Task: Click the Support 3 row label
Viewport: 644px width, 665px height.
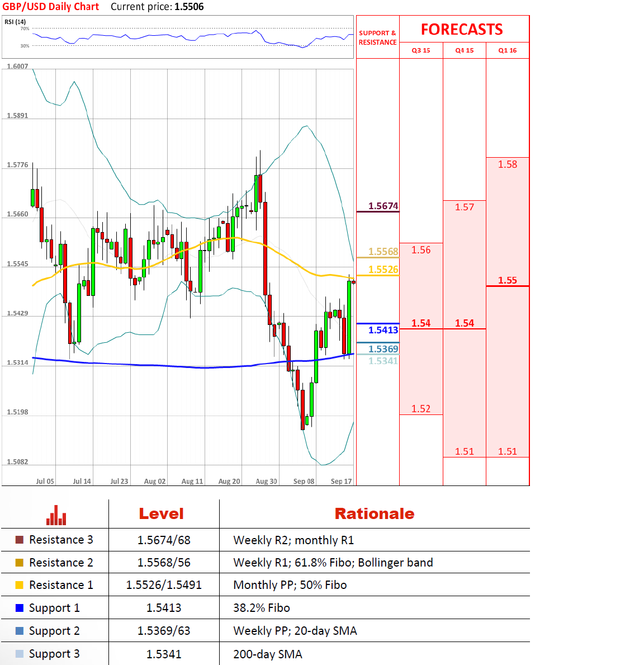Action: (x=54, y=654)
